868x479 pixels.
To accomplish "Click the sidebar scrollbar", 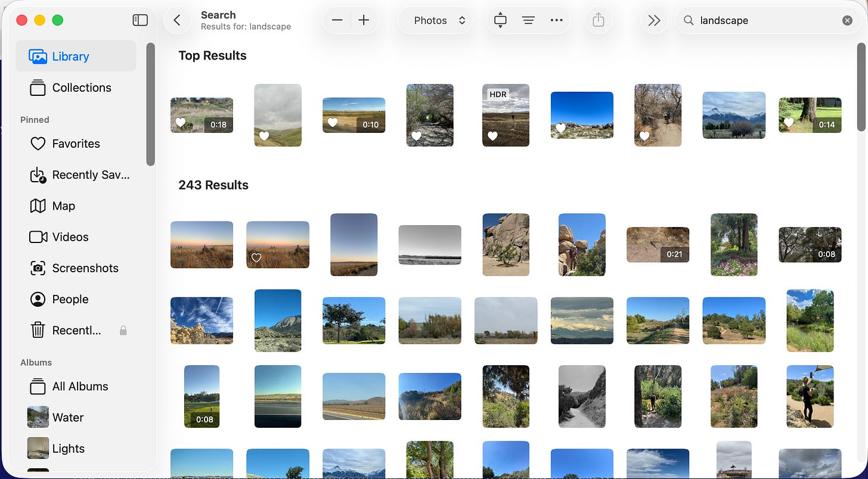I will [x=151, y=104].
